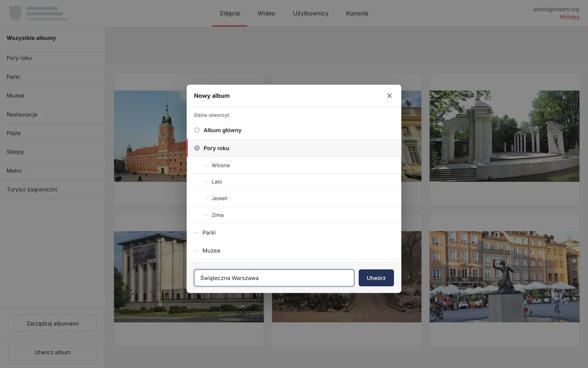588x368 pixels.
Task: Choose Wiosna as parent album
Action: tap(294, 166)
